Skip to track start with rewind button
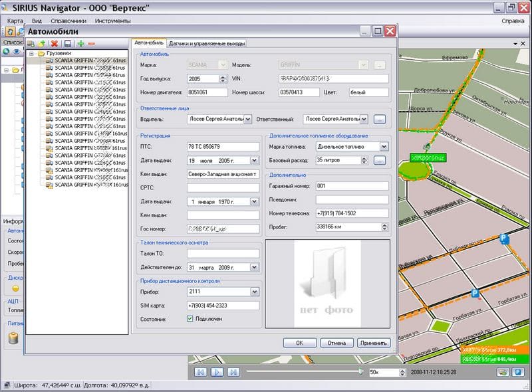Image resolution: width=532 pixels, height=392 pixels. click(x=200, y=372)
